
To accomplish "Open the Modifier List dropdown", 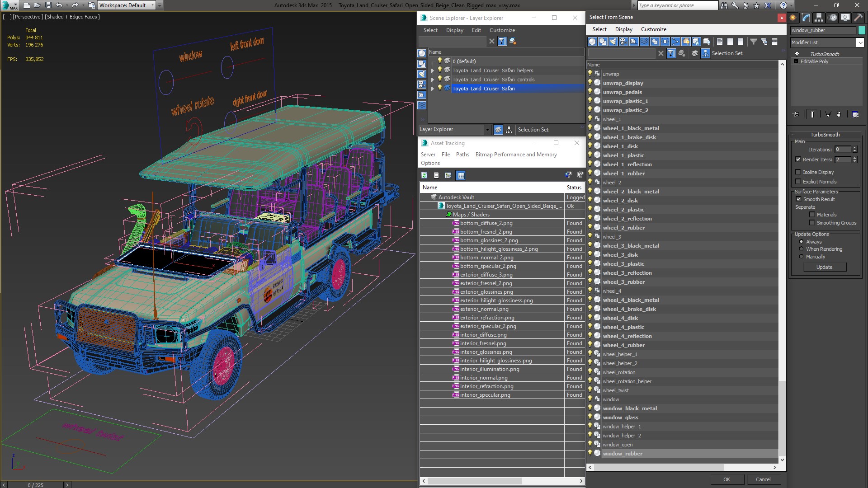I will coord(859,42).
